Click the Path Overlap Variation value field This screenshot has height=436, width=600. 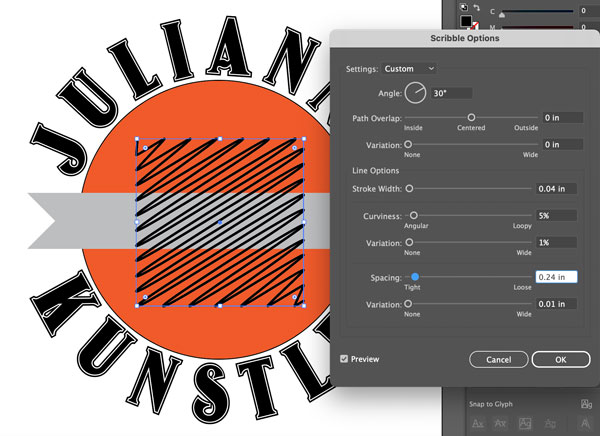pos(563,145)
